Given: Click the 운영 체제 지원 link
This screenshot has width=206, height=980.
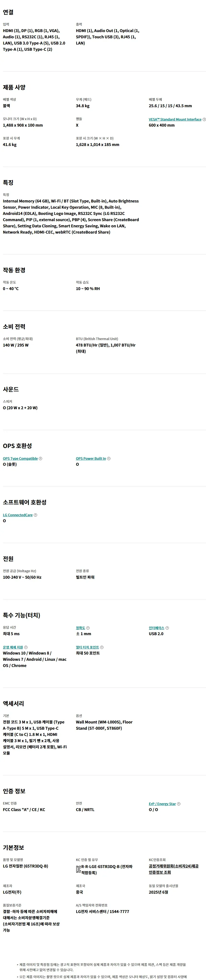Looking at the screenshot, I should pyautogui.click(x=13, y=647).
